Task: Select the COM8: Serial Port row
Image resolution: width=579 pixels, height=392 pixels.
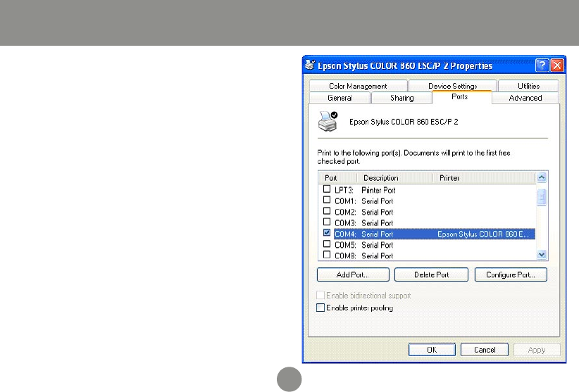Action: [x=427, y=255]
